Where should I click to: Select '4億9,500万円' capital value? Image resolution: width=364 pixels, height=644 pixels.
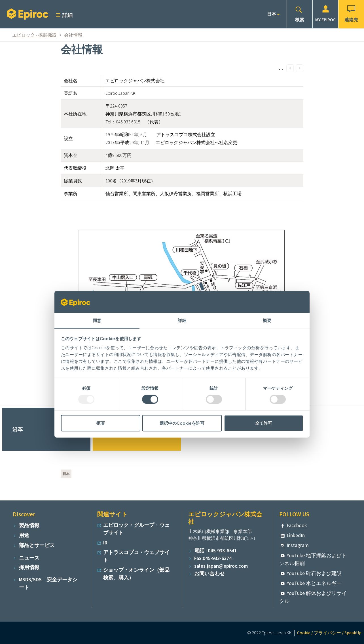118,155
